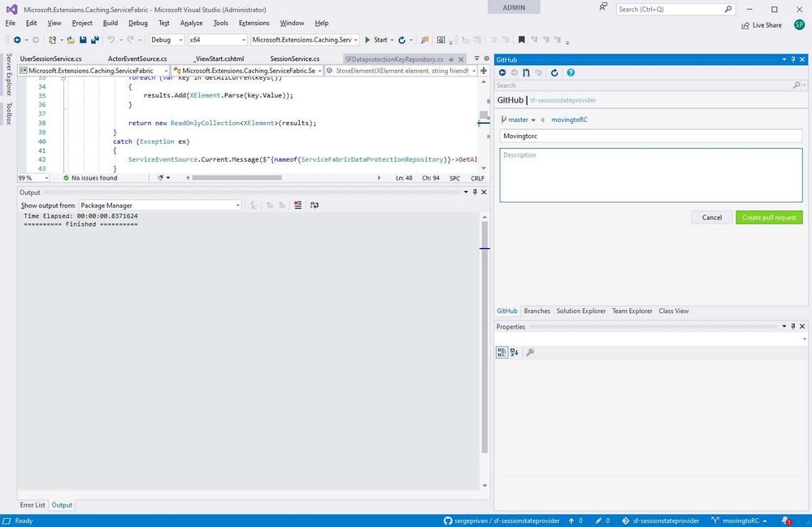Open the Toolbox side tab

point(9,114)
